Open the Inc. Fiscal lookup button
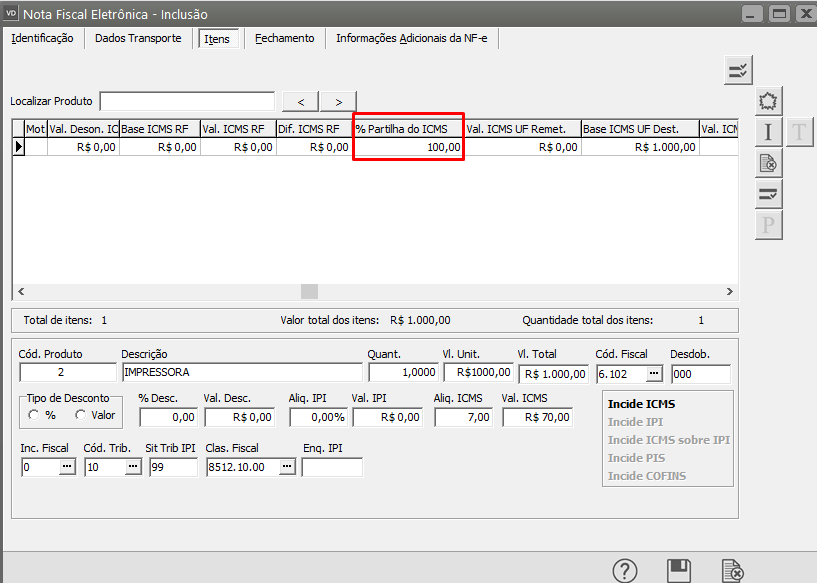 [x=67, y=467]
